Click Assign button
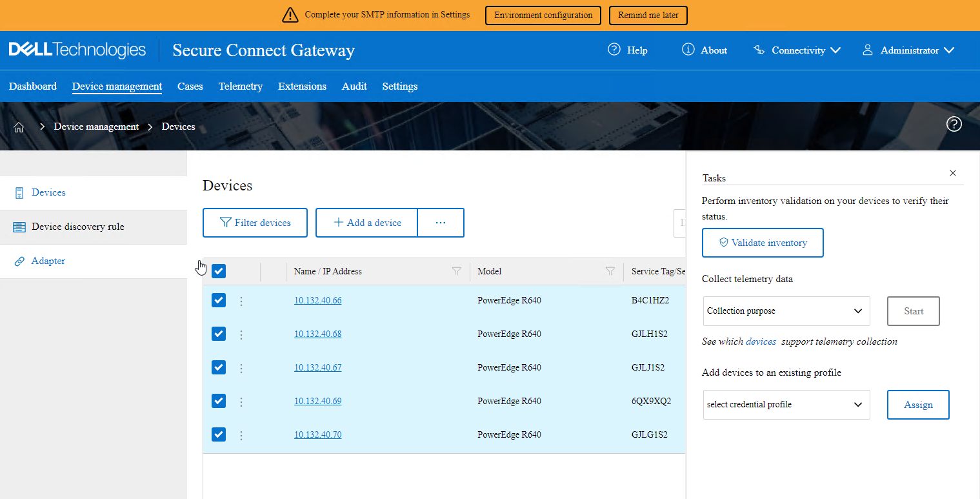This screenshot has width=980, height=499. 918,405
